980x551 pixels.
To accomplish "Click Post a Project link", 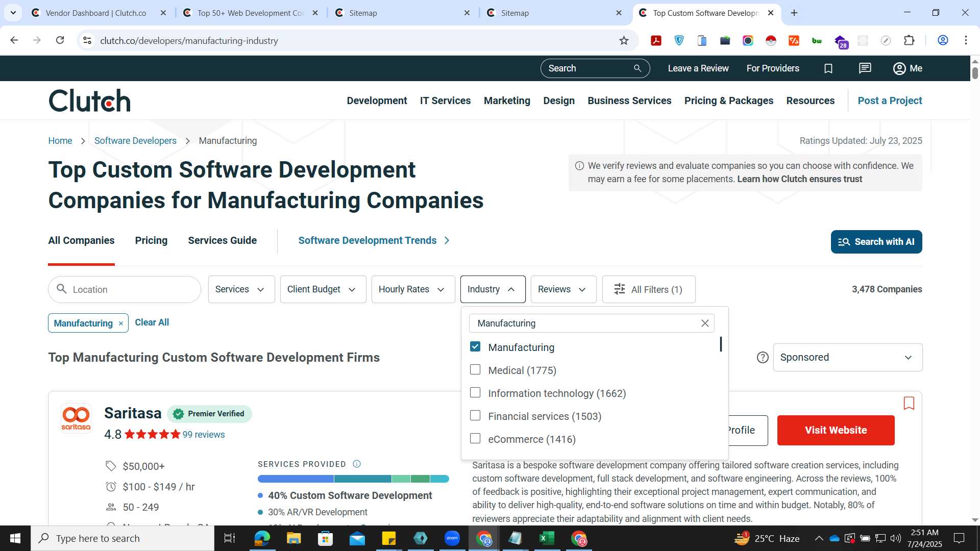I will pos(890,101).
